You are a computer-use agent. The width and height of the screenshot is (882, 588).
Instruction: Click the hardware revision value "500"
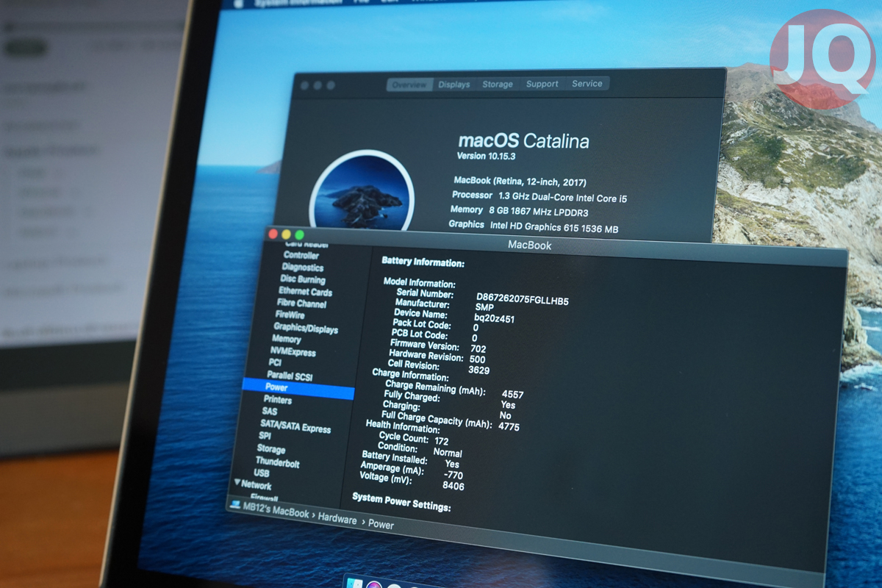[x=477, y=359]
